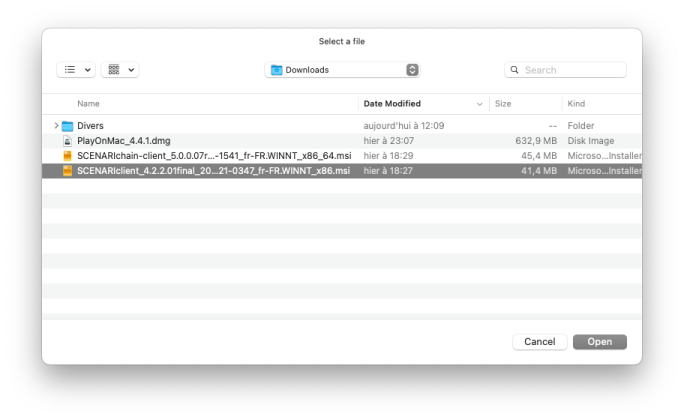Image resolution: width=684 pixels, height=420 pixels.
Task: Click the magnifying glass search icon
Action: (x=515, y=70)
